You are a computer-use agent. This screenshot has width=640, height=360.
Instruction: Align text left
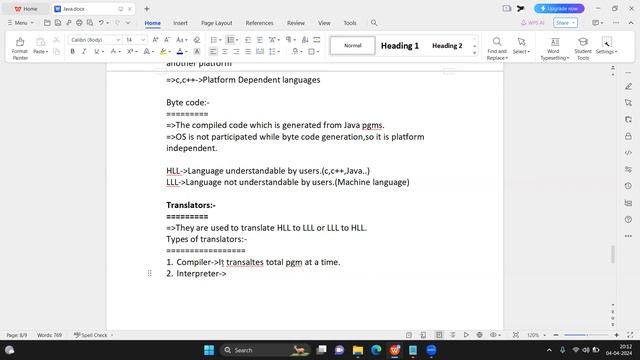(213, 51)
